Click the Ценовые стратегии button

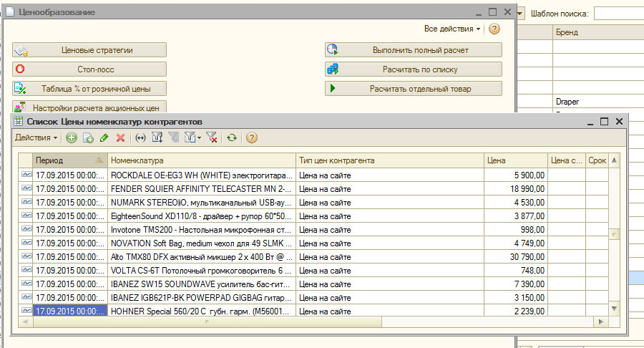point(89,50)
